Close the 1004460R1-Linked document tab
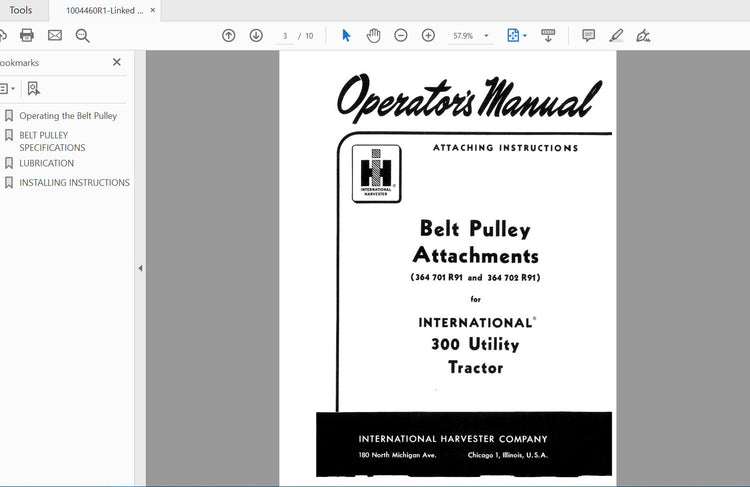 (153, 10)
